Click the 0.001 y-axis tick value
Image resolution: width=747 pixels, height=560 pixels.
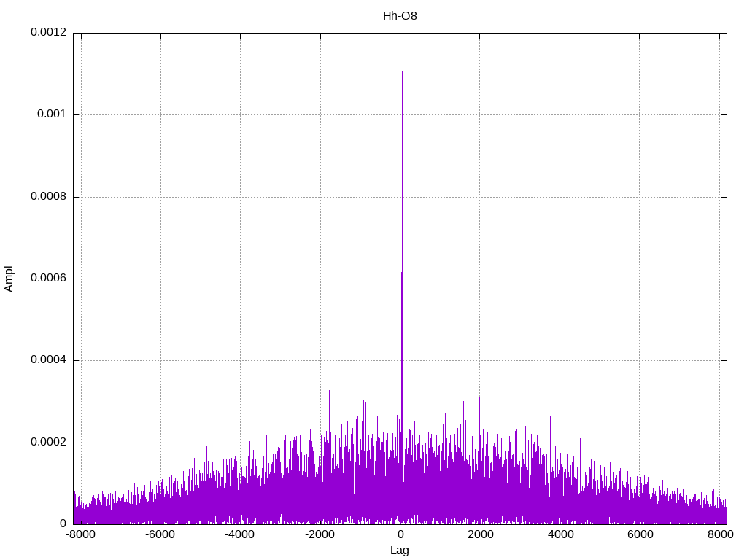[52, 114]
